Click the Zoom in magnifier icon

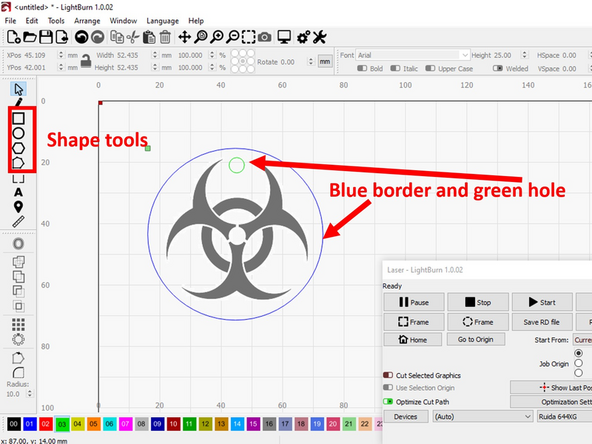[217, 37]
